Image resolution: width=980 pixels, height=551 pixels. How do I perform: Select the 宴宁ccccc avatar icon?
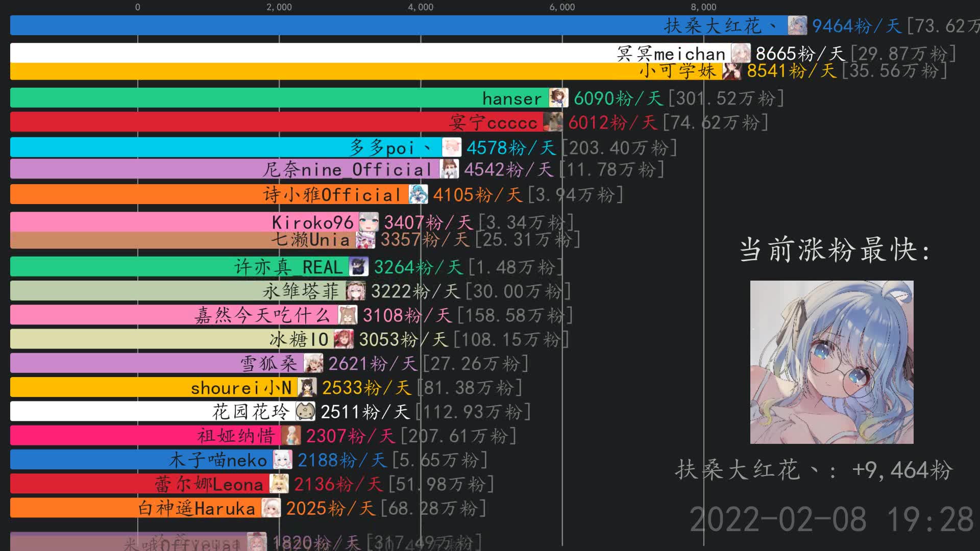click(x=554, y=122)
